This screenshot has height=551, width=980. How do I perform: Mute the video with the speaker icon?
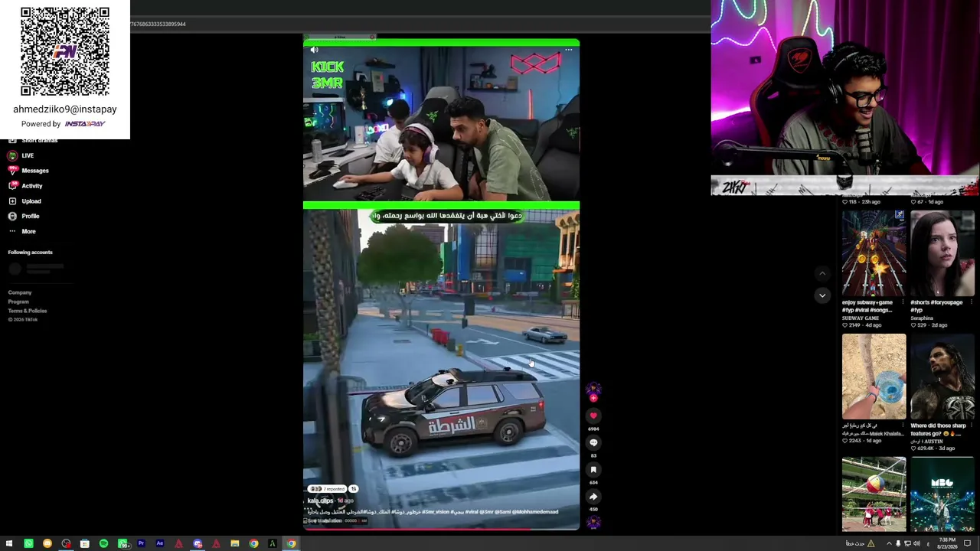coord(314,50)
